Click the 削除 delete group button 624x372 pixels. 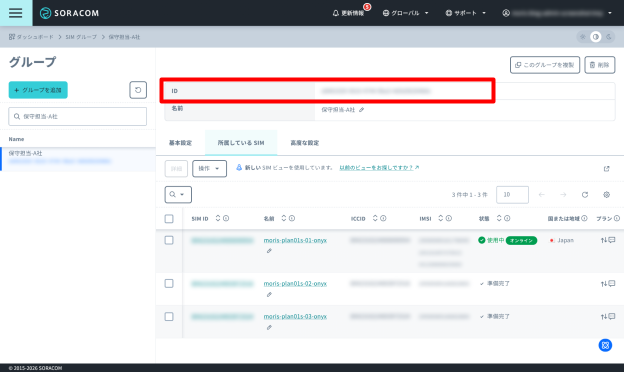(x=600, y=65)
